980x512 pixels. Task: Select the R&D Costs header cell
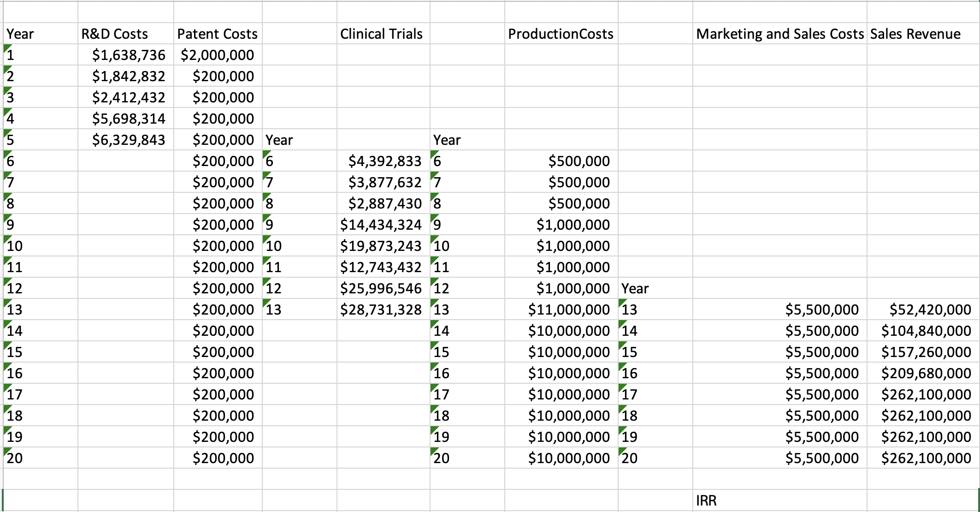pos(125,34)
